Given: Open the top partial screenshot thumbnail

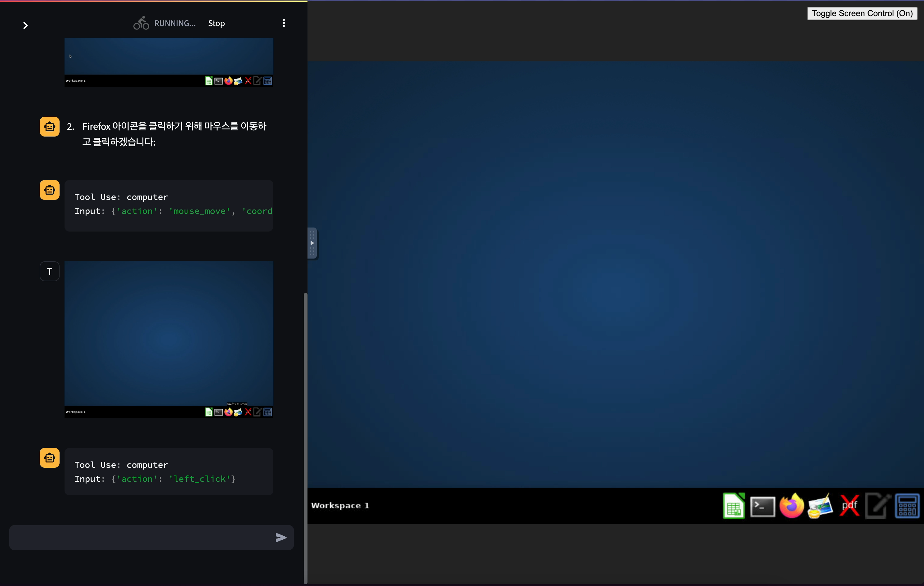Looking at the screenshot, I should 169,62.
